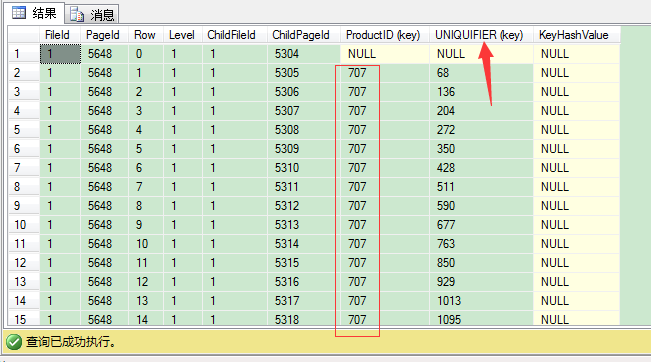Click ProductID 707 in row 9
This screenshot has width=651, height=362.
(x=385, y=206)
